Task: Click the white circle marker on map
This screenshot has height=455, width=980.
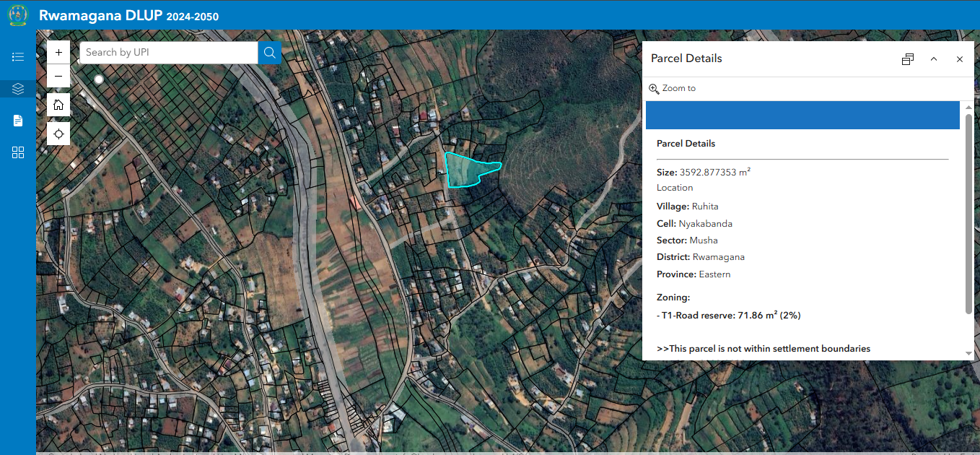Action: pos(99,79)
